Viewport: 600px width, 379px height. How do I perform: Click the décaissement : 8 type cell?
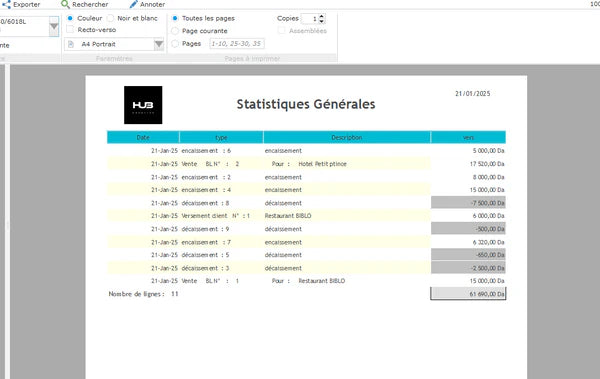click(x=205, y=203)
